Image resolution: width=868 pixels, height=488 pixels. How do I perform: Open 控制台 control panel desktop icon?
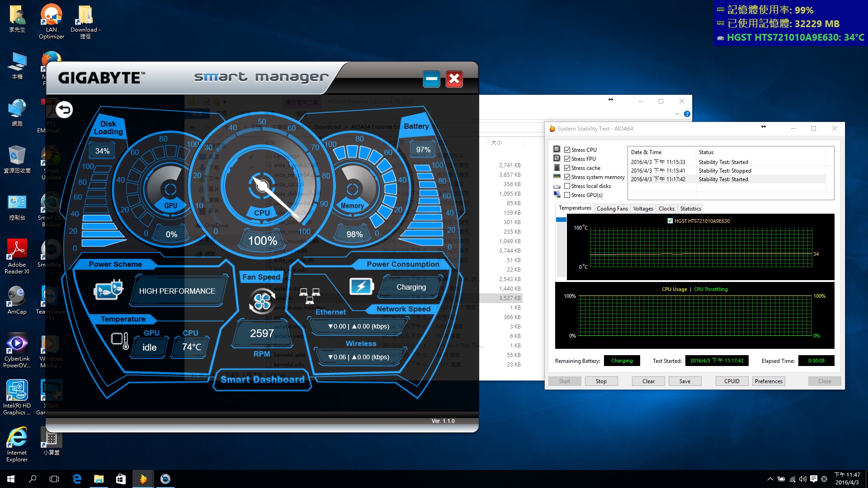click(17, 206)
